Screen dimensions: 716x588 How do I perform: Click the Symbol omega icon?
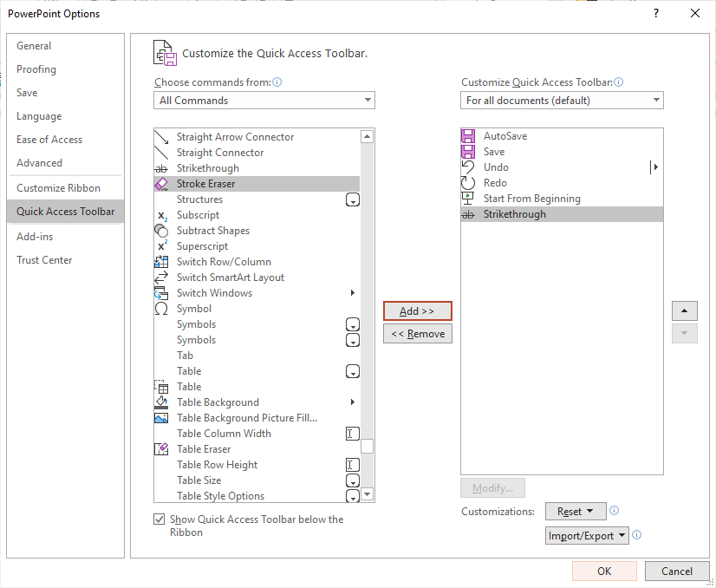click(x=161, y=309)
